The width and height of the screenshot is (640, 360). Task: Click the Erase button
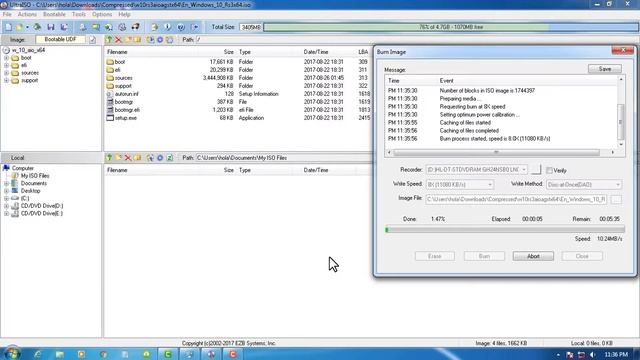coord(435,256)
